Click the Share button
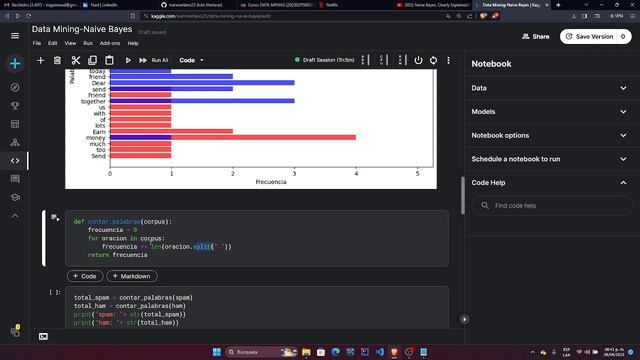Screen dimensions: 640x360 pos(536,36)
